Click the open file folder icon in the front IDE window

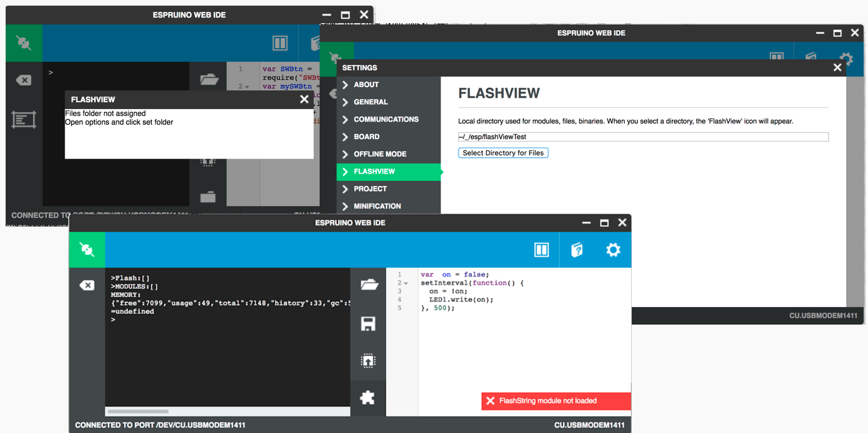pos(369,284)
